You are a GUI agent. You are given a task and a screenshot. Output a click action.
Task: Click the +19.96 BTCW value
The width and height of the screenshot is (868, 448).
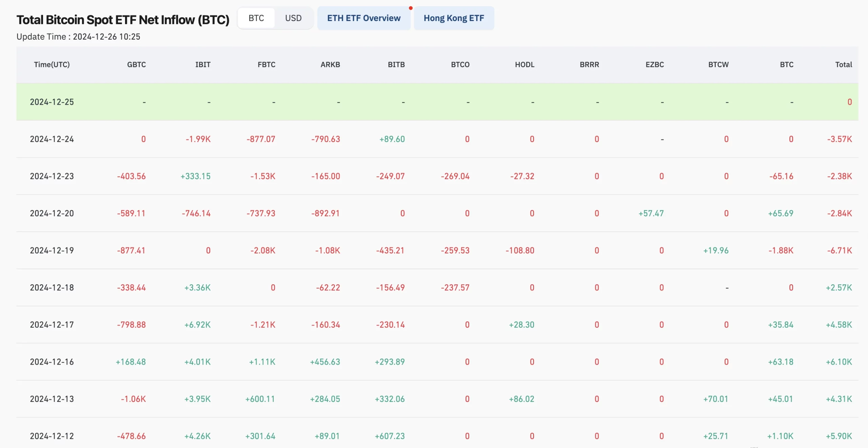716,250
